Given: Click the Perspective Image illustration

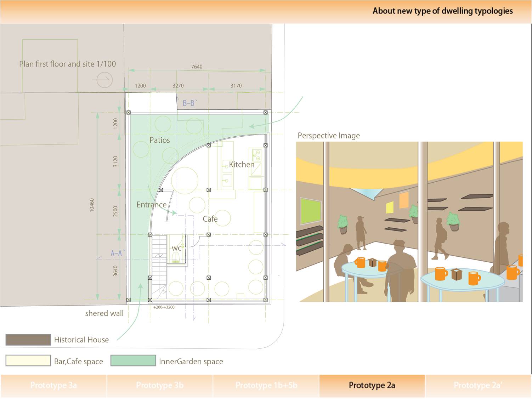Looking at the screenshot, I should (x=409, y=222).
